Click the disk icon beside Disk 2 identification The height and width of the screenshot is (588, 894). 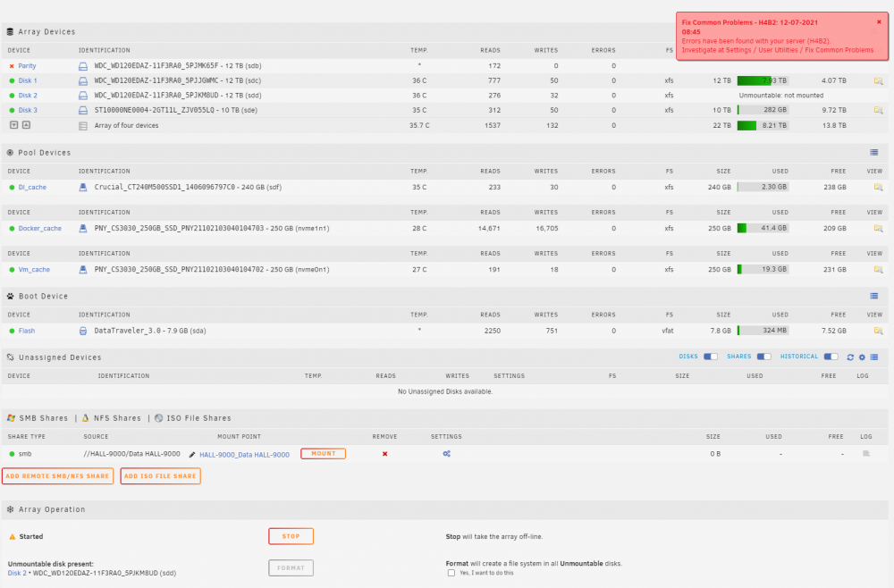click(x=83, y=96)
